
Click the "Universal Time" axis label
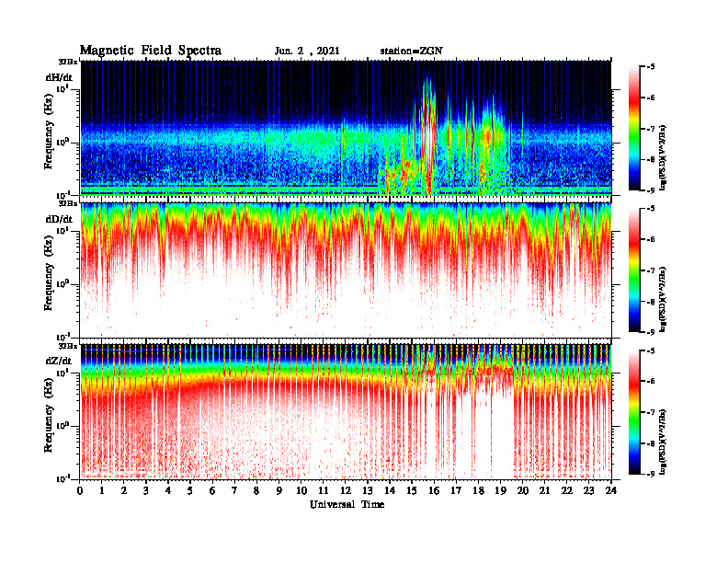click(347, 504)
